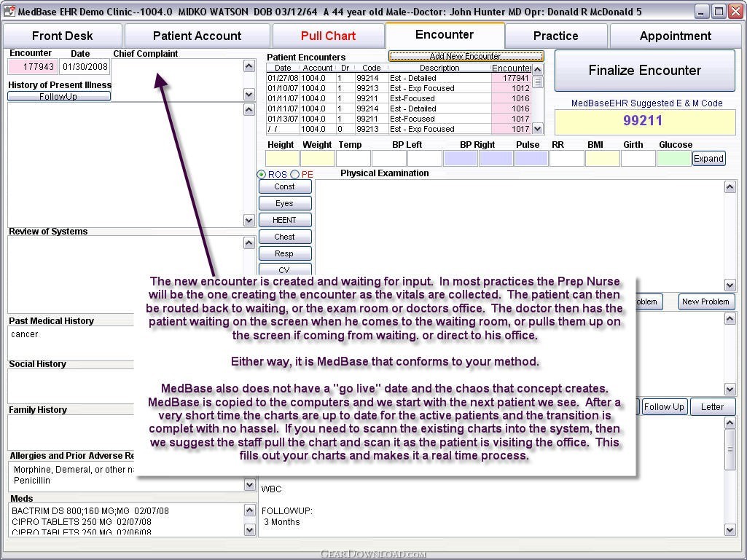
Task: Click the encounter Date field 01/30/2008
Action: click(85, 67)
